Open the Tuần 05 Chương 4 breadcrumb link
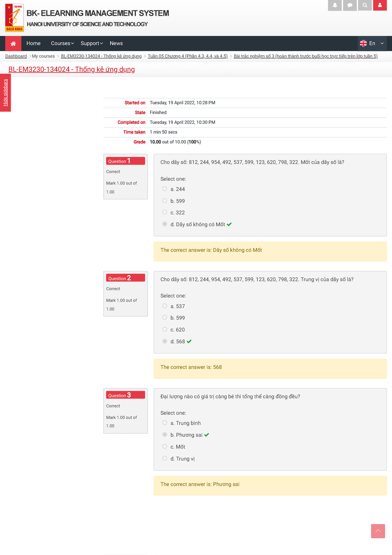Viewport: 392px width, 555px height. pyautogui.click(x=188, y=56)
